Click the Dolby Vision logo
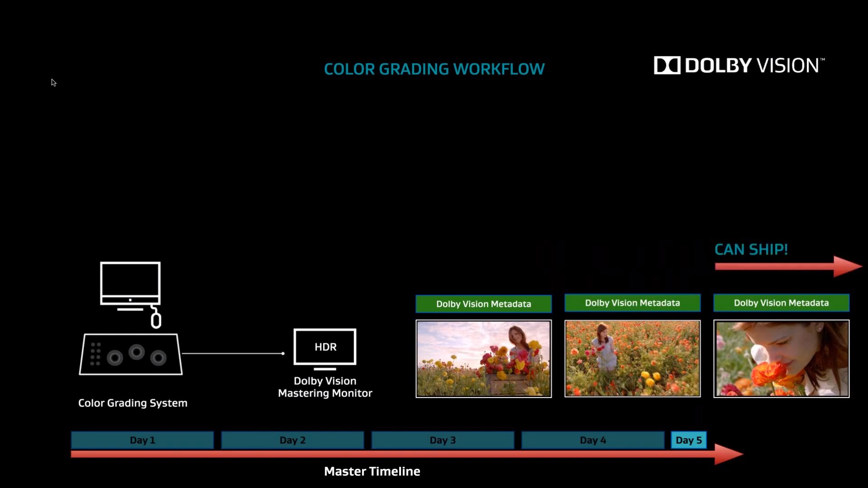Viewport: 868px width, 488px height. (x=739, y=66)
